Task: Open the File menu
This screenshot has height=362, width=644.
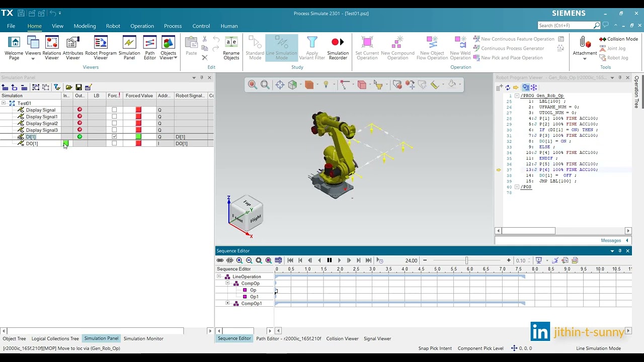Action: coord(11,26)
